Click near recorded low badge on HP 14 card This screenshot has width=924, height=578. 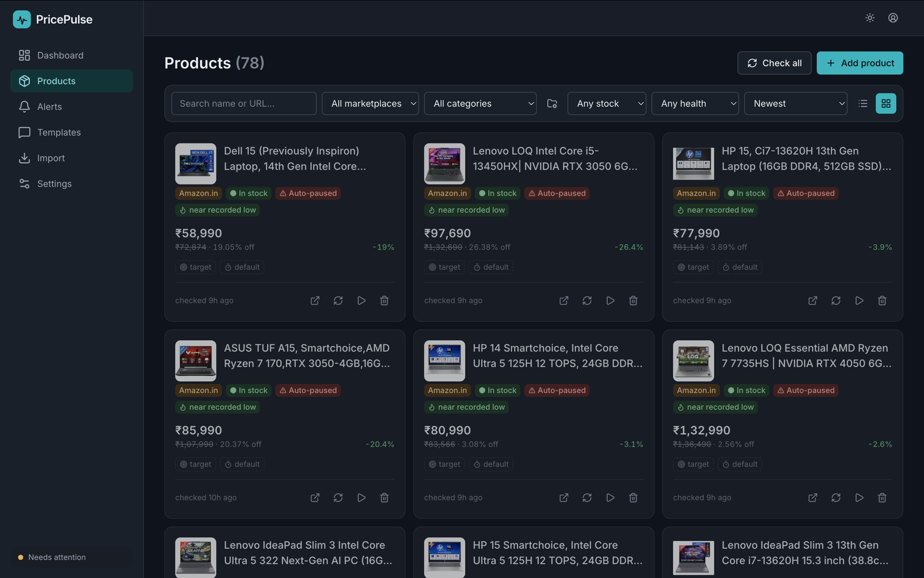click(x=466, y=407)
